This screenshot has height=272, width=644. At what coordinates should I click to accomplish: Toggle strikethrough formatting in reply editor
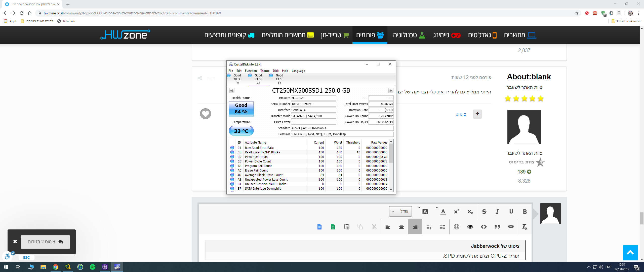click(x=484, y=212)
